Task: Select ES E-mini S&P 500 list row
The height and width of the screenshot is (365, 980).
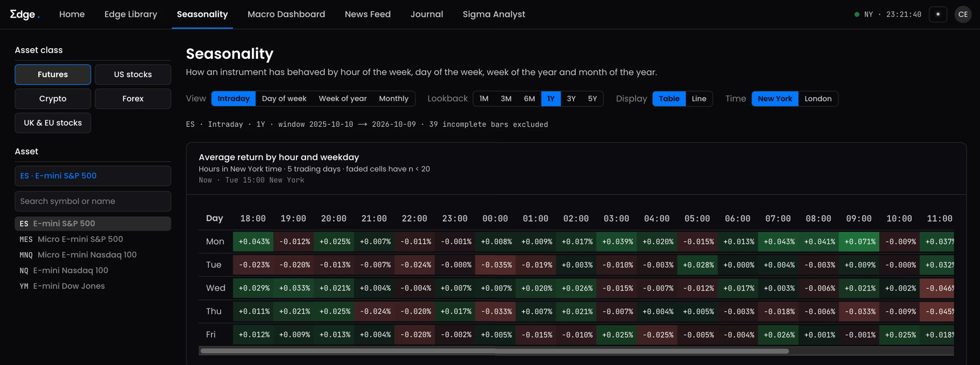Action: click(93, 224)
